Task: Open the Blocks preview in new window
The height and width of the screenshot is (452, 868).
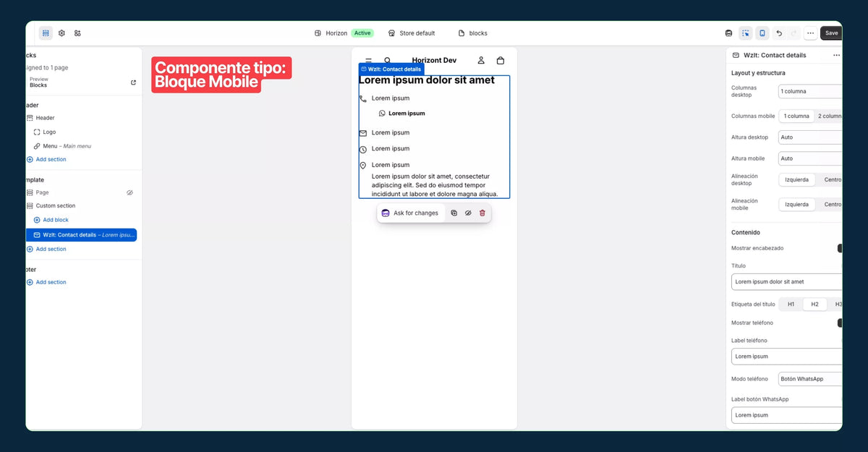Action: click(x=133, y=82)
